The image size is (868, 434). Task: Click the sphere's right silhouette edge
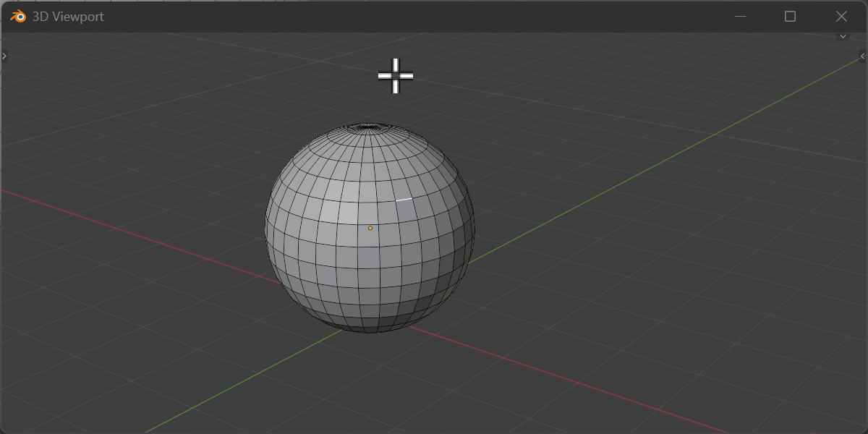474,228
